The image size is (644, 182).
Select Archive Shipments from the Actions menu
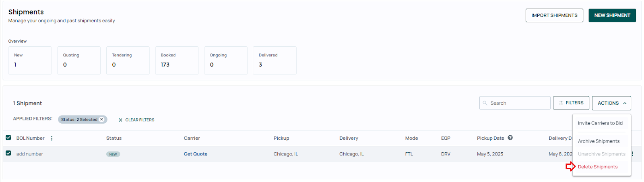tap(599, 141)
